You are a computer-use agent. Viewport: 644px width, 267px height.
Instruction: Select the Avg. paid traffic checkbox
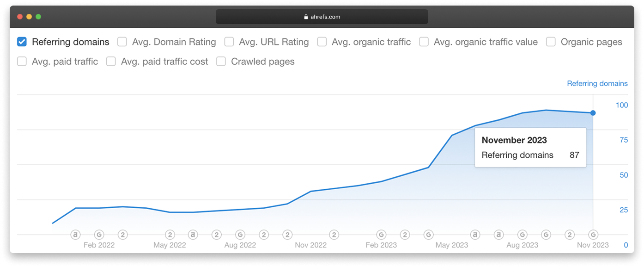(x=22, y=62)
